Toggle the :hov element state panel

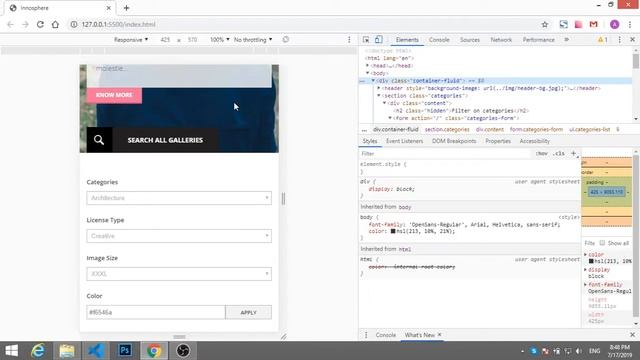pos(542,153)
